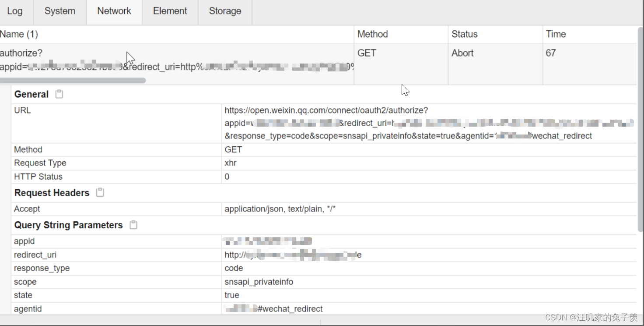Click the Query String Parameters heading
Viewport: 644px width, 326px height.
(68, 225)
